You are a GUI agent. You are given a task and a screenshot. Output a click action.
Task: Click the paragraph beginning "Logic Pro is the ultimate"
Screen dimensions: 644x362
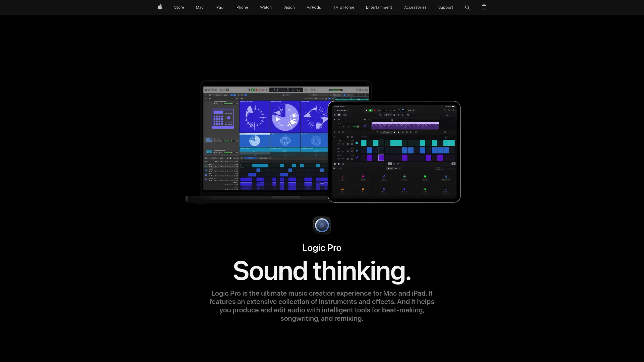(322, 306)
